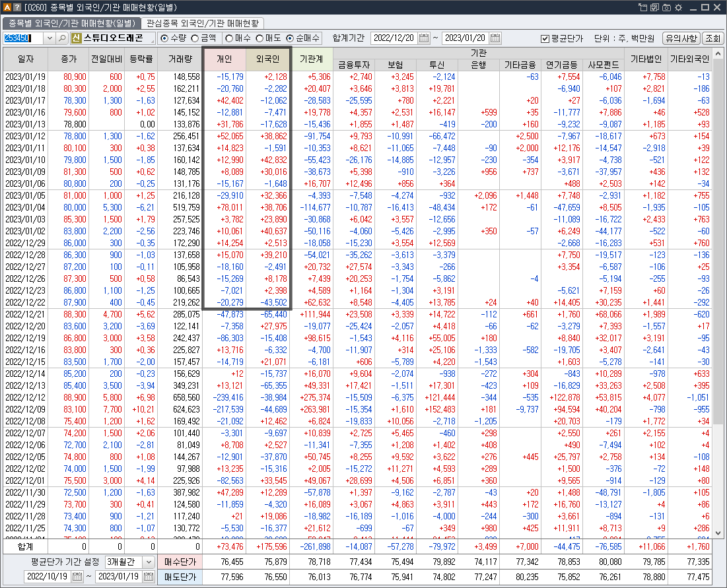Click the 전일대비 column header

pyautogui.click(x=106, y=59)
